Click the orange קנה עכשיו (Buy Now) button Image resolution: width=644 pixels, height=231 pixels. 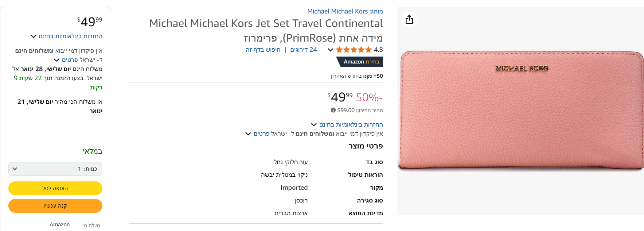[55, 206]
